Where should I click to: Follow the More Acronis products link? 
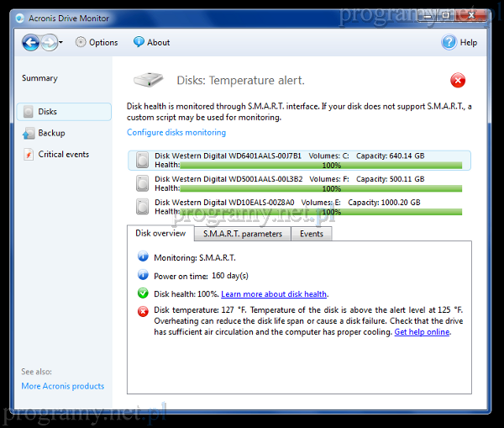[63, 387]
